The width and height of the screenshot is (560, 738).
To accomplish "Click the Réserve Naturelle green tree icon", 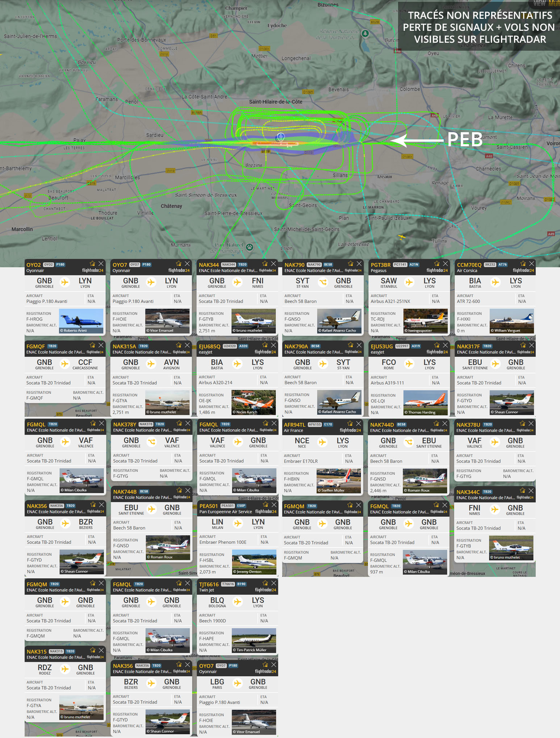I will pos(365,34).
